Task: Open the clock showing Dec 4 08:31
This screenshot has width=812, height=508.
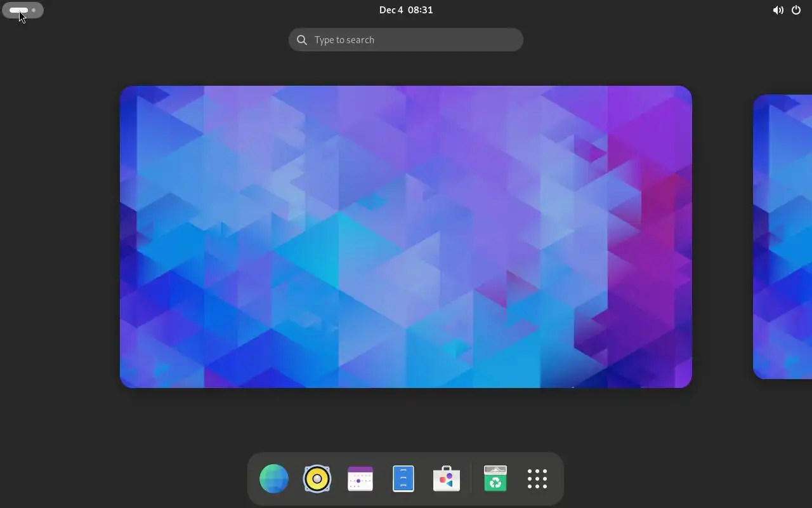Action: [x=406, y=10]
